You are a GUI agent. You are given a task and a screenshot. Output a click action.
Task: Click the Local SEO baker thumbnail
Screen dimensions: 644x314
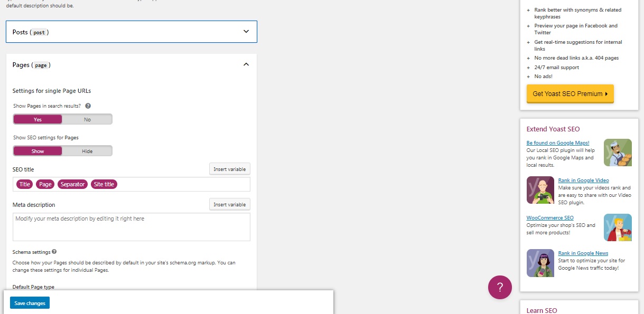[618, 153]
